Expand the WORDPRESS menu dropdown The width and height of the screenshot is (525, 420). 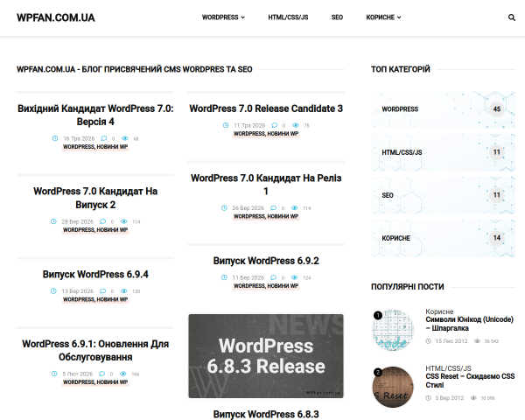point(223,17)
